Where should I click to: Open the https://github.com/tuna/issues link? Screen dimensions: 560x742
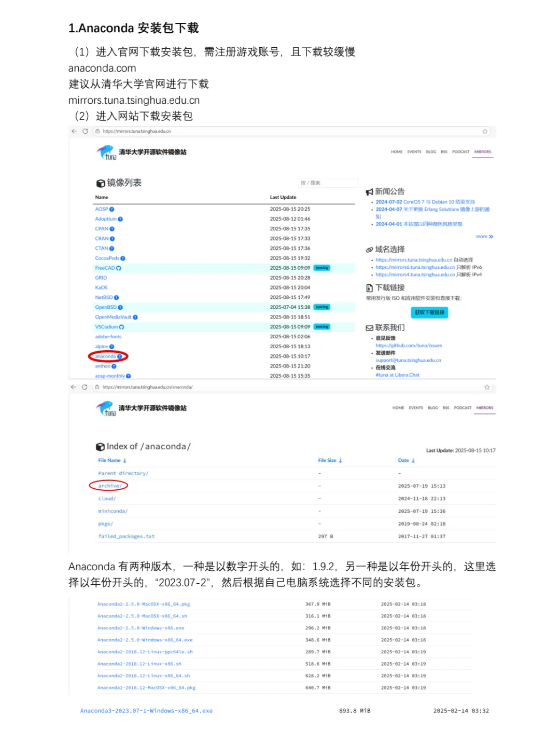(409, 346)
